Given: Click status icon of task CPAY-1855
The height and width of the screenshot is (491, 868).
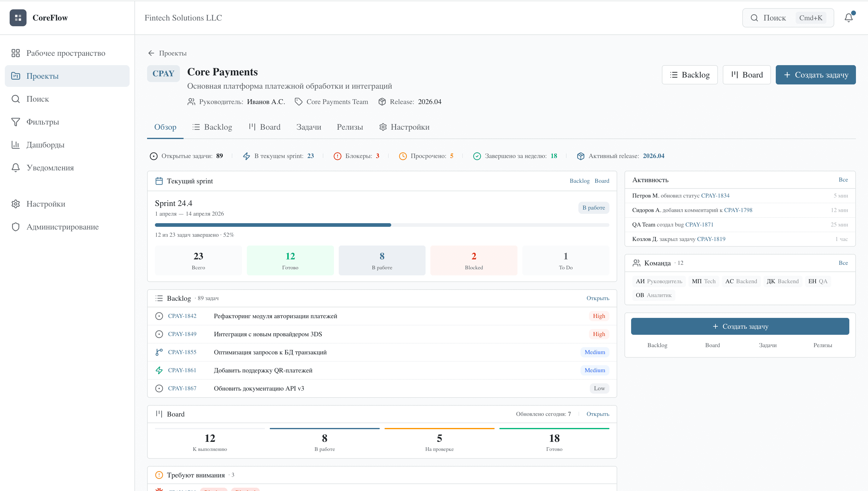Looking at the screenshot, I should 159,352.
